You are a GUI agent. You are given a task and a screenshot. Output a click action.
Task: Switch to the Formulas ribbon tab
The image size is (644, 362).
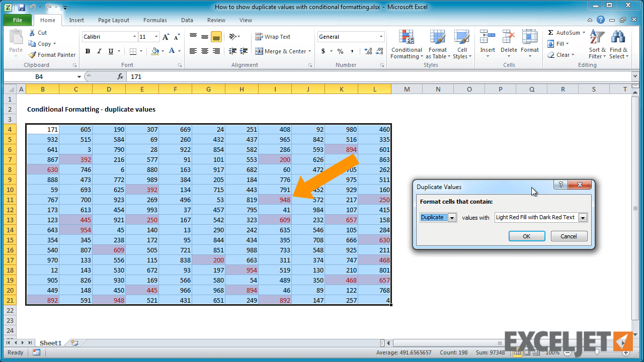tap(155, 20)
